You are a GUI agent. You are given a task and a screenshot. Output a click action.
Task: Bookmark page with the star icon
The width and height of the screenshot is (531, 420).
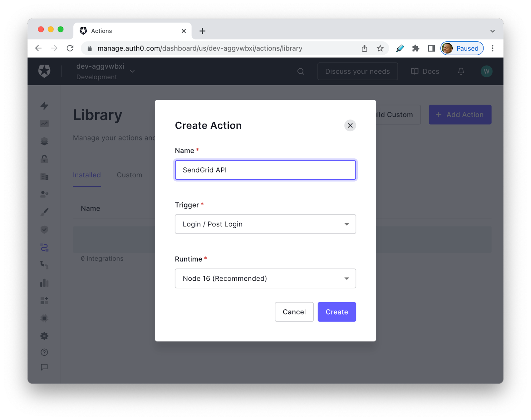click(x=380, y=48)
